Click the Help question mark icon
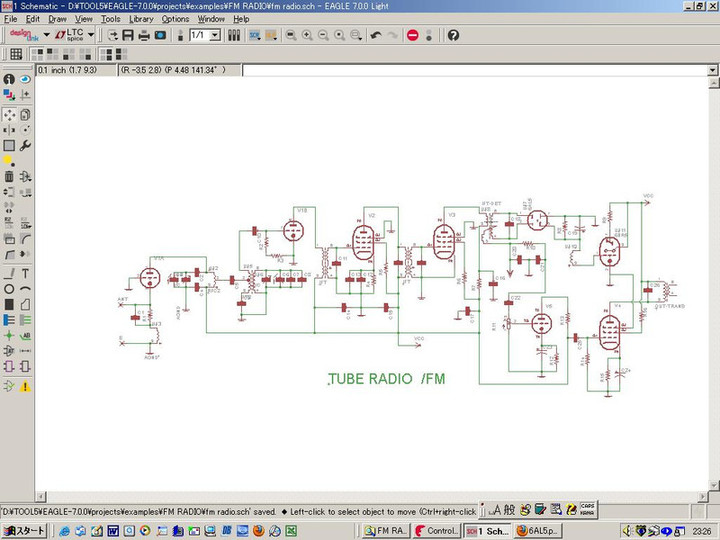720x540 pixels. [453, 35]
